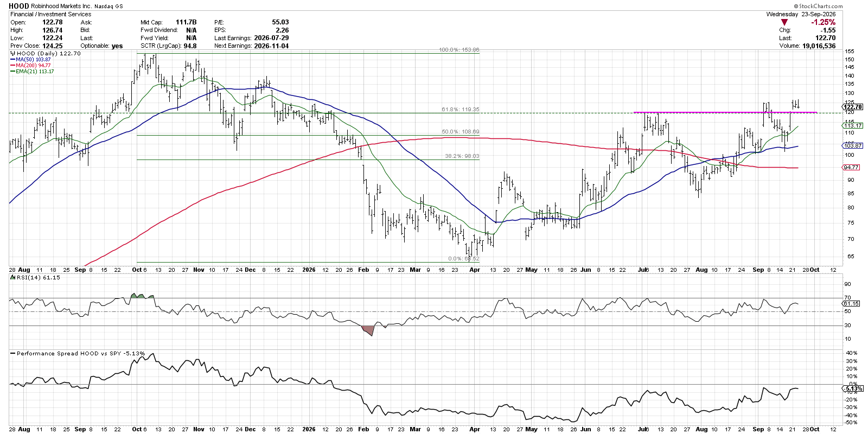Click the red oversold RSI shaded area
This screenshot has height=434, width=868.
click(368, 330)
